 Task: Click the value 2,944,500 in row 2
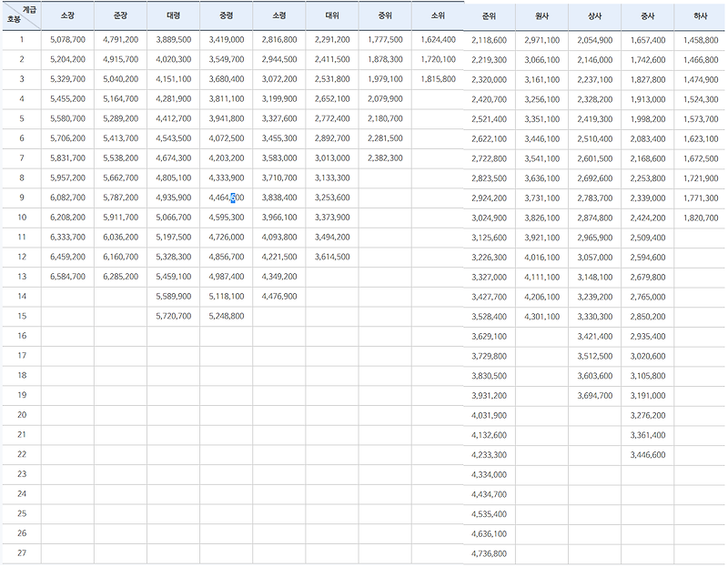pos(279,59)
